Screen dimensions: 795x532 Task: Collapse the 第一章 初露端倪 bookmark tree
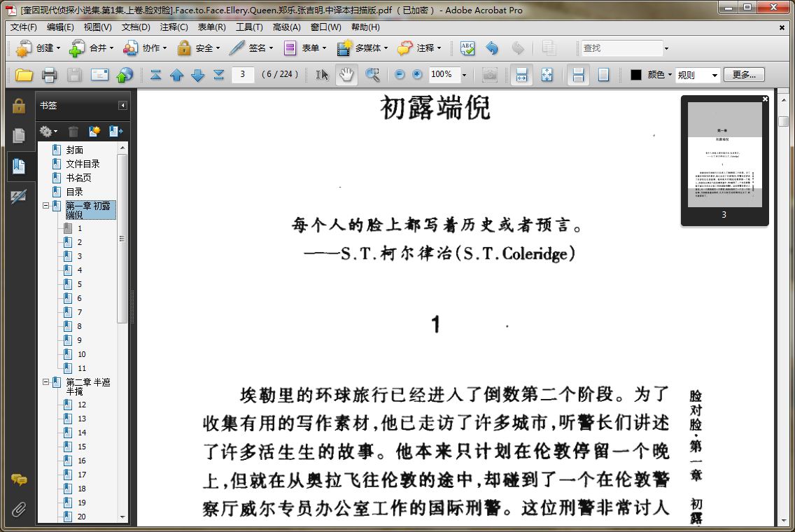pyautogui.click(x=45, y=206)
